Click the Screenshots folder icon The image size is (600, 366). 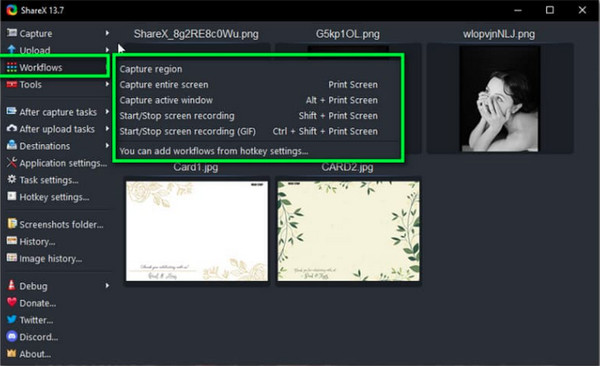coord(12,224)
